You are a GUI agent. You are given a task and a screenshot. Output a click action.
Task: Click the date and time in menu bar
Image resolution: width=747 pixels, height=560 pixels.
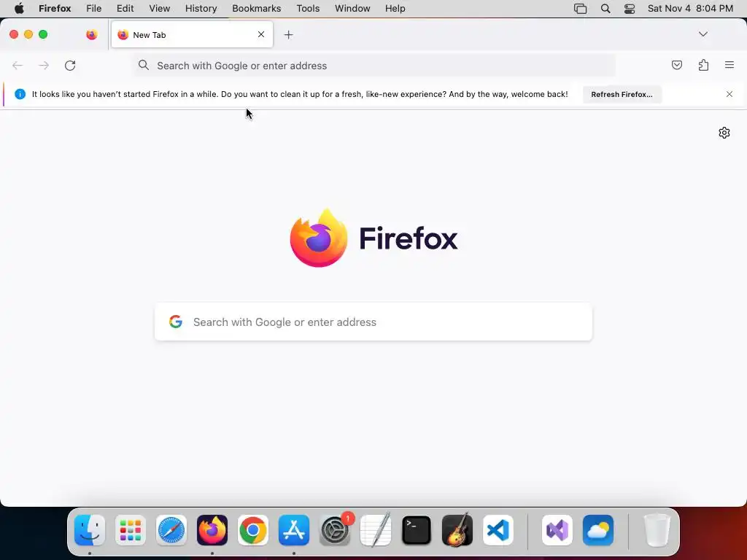690,9
